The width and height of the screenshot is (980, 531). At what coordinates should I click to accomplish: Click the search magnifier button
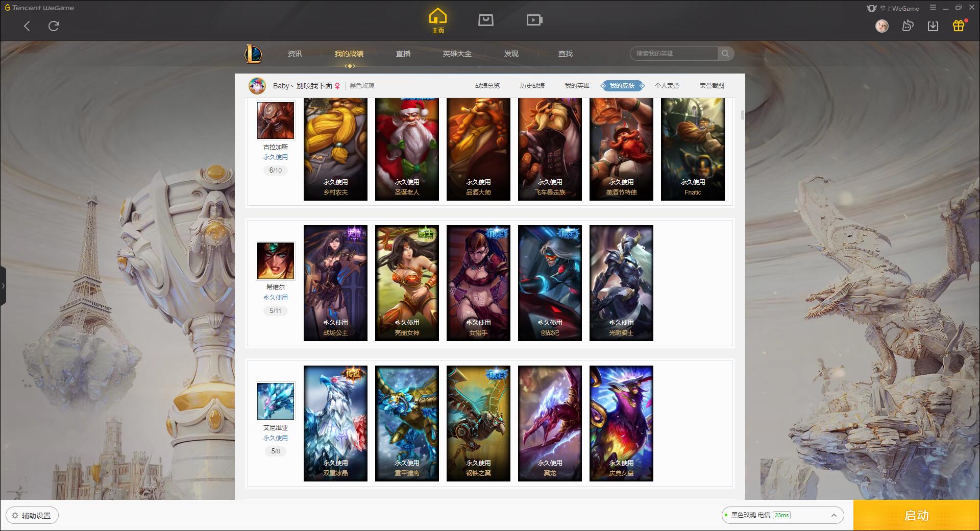point(725,54)
